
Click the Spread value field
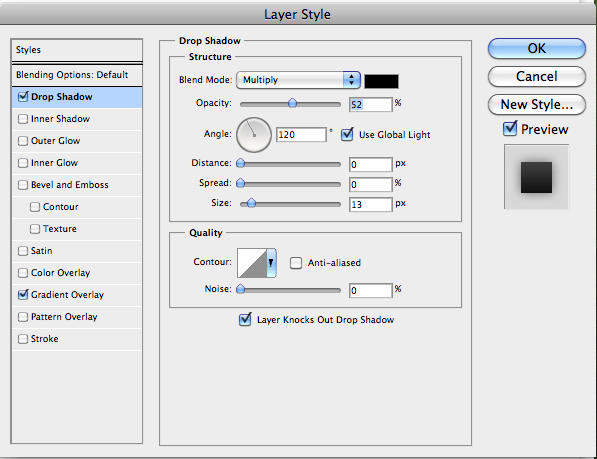coord(370,185)
